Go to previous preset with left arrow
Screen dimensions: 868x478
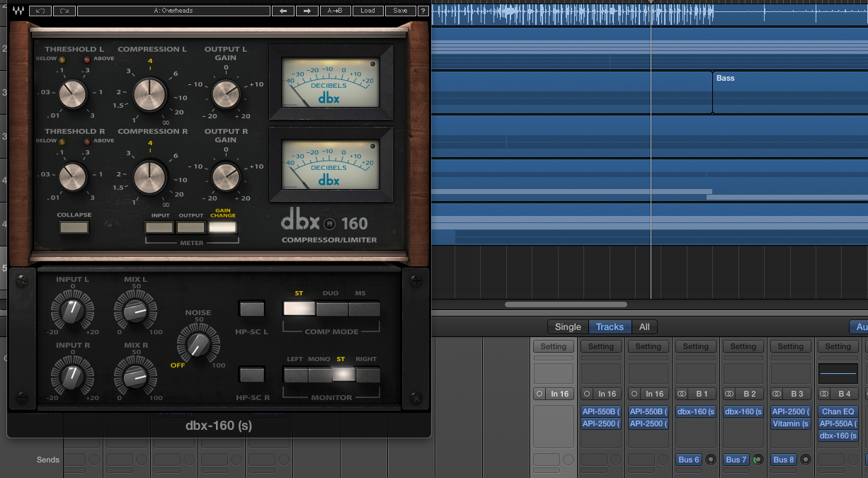283,11
